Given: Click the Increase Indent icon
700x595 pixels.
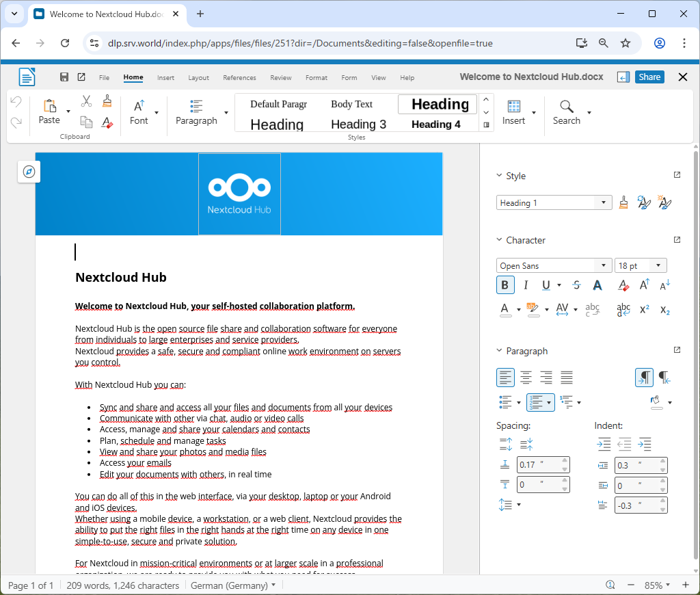Looking at the screenshot, I should coord(604,445).
